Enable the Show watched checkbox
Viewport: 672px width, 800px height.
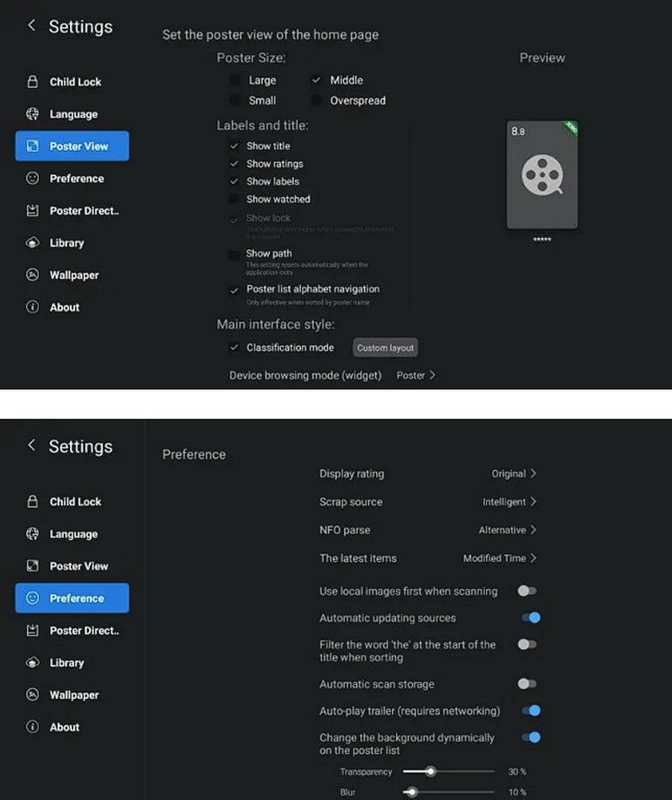tap(234, 200)
